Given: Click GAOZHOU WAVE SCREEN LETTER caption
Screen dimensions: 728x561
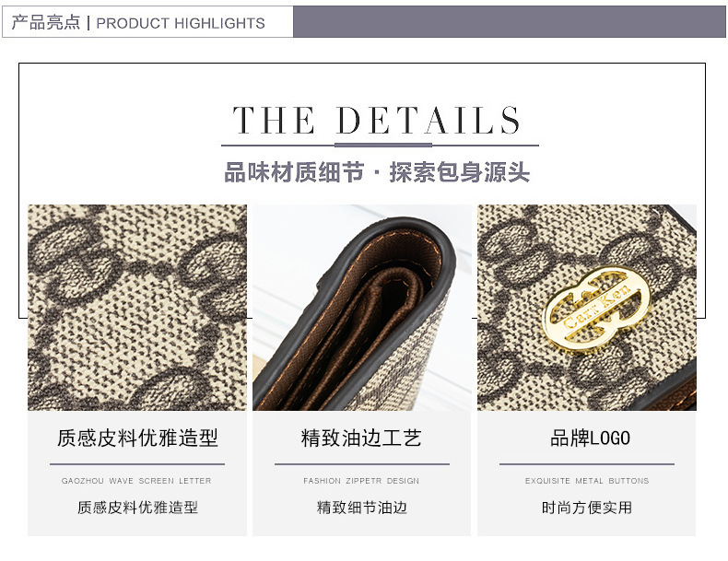Looking at the screenshot, I should 136,481.
